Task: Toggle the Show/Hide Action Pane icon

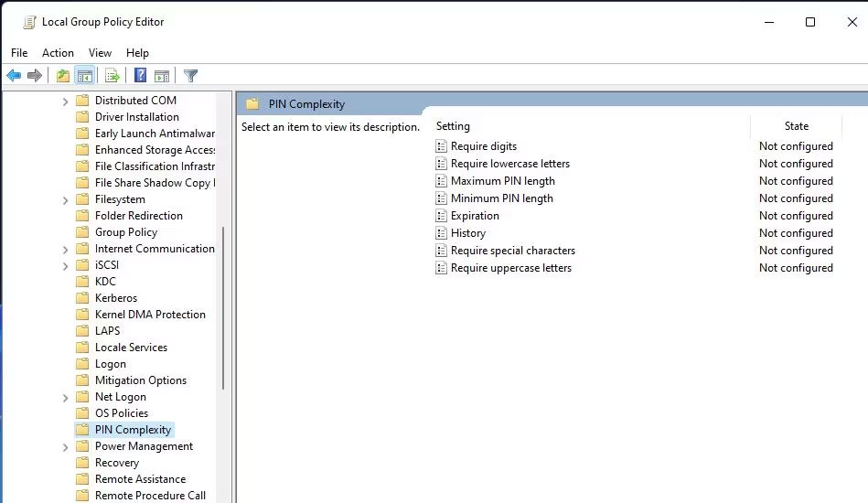Action: coord(162,76)
